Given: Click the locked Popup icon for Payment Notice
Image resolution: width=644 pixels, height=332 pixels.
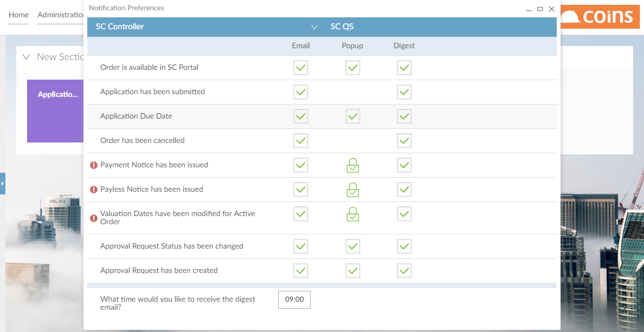Looking at the screenshot, I should 352,165.
